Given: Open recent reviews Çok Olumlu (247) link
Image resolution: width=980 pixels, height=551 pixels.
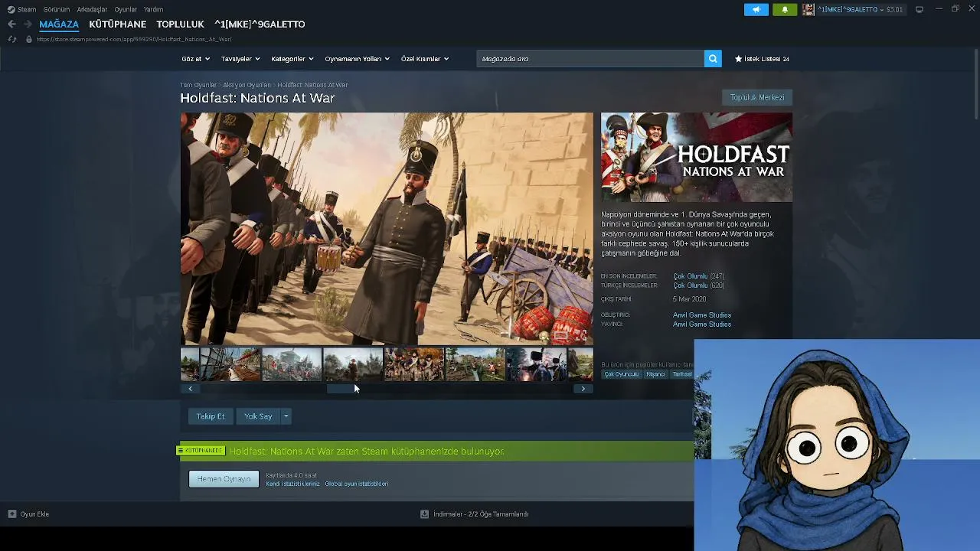Looking at the screenshot, I should [x=698, y=276].
